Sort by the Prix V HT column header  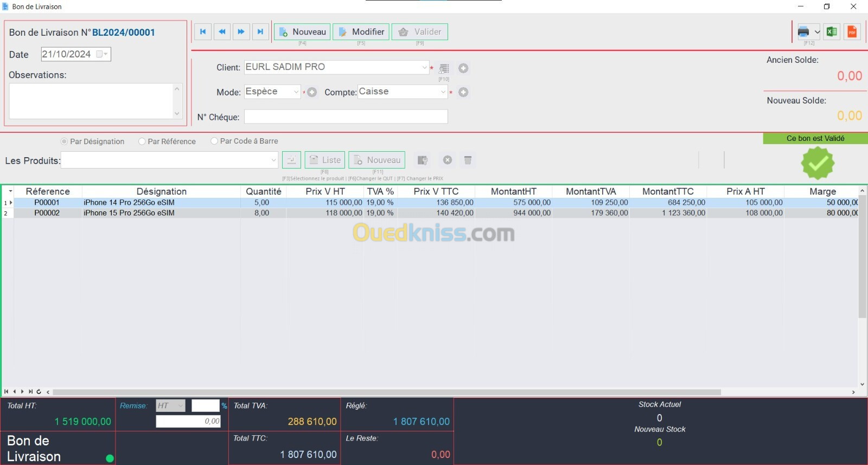click(x=325, y=191)
